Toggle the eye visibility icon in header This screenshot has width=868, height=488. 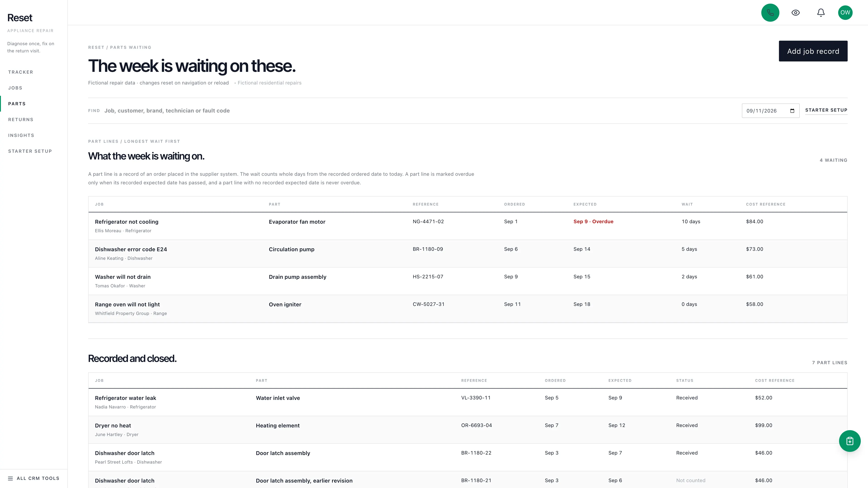pos(796,12)
